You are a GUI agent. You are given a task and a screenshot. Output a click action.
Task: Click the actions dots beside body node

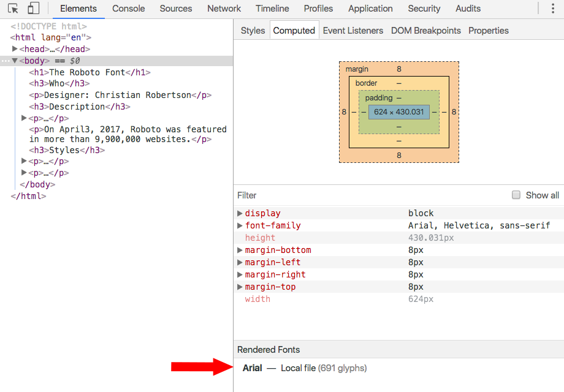point(5,61)
